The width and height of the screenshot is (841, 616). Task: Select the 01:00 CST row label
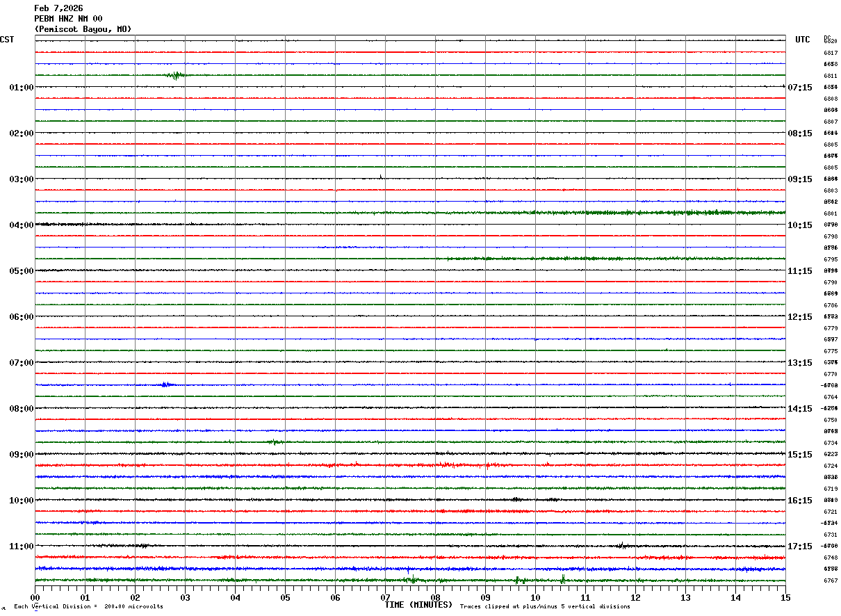point(21,88)
